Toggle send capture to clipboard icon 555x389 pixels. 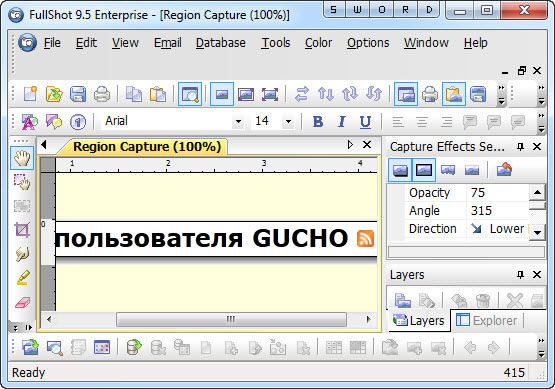click(454, 94)
